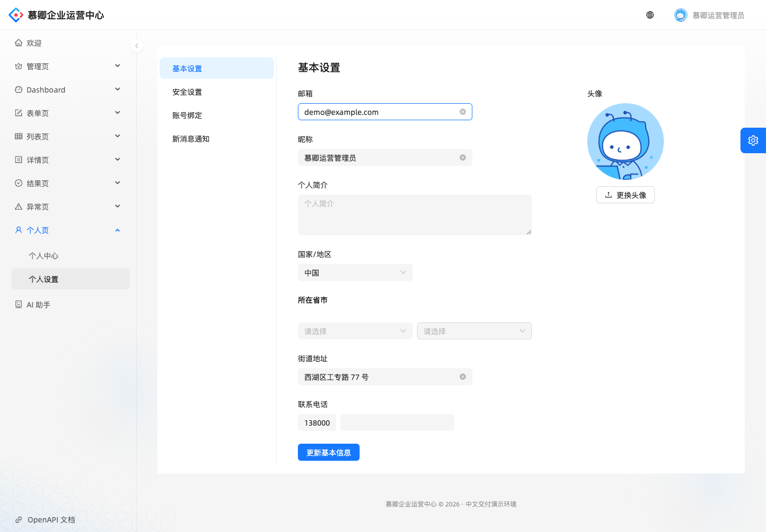
Task: Open the province 请选择 dropdown
Action: [355, 331]
